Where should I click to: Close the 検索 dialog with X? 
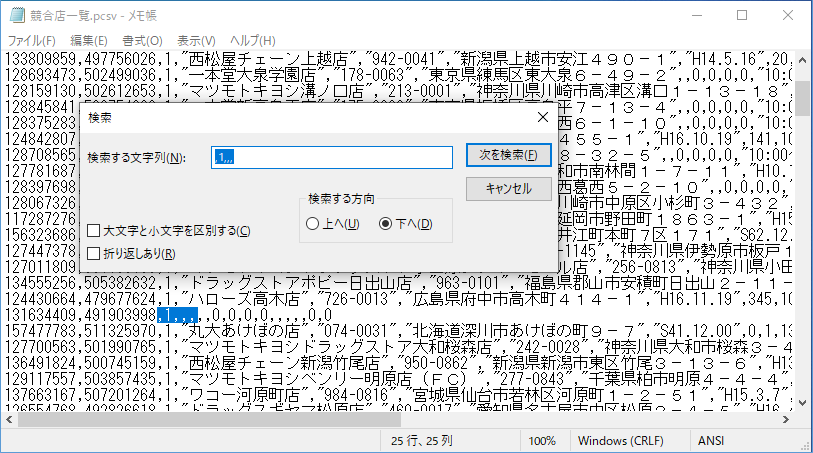(x=542, y=118)
